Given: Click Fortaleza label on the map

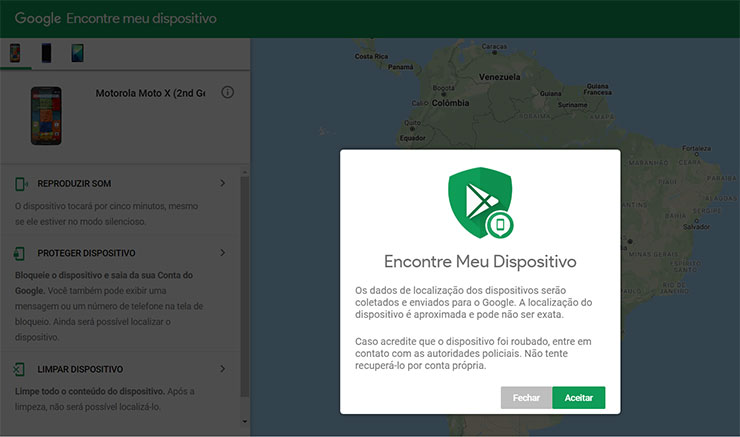Looking at the screenshot, I should click(x=696, y=148).
